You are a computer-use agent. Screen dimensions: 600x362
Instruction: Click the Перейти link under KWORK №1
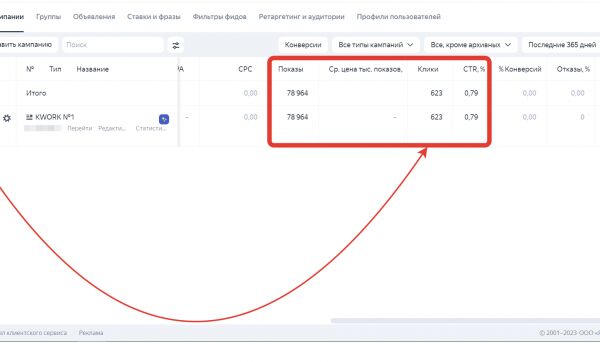(x=80, y=128)
